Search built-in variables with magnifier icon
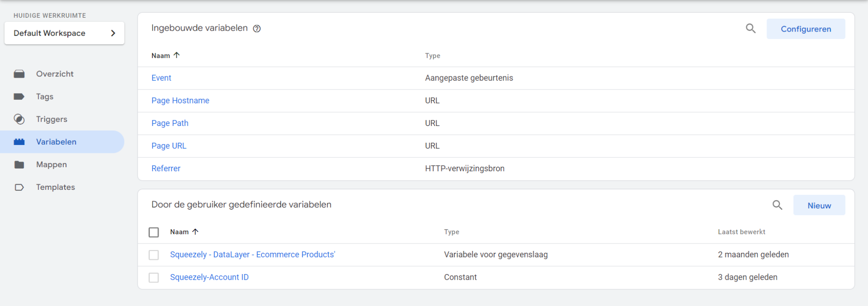 (750, 29)
